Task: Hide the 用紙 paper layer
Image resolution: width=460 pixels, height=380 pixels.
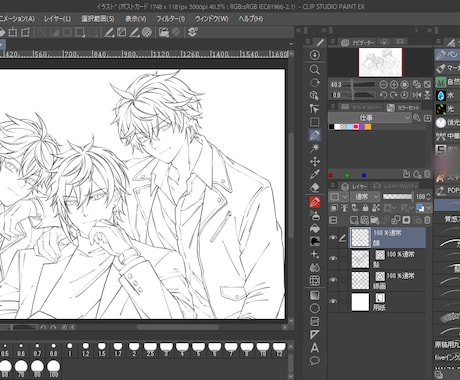Action: 333,301
